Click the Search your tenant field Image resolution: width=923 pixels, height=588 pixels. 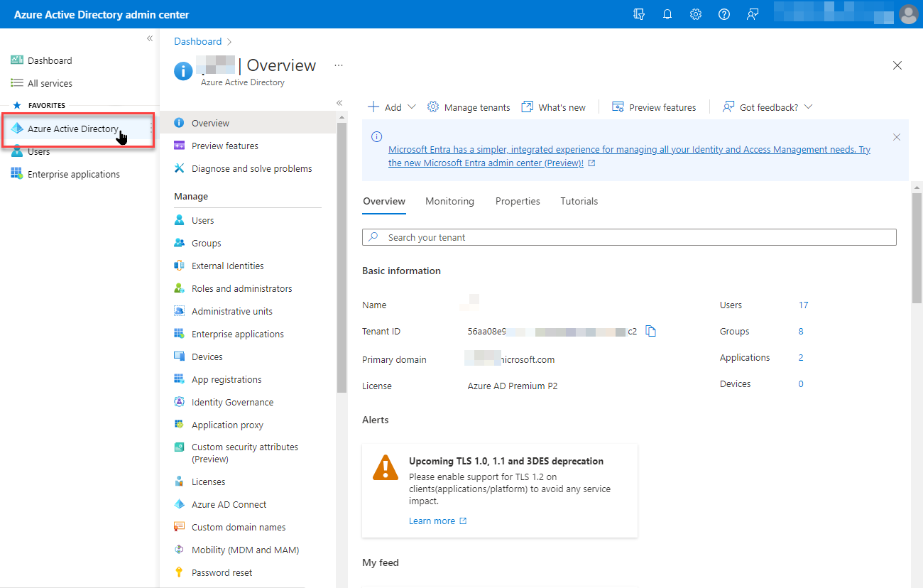[629, 237]
